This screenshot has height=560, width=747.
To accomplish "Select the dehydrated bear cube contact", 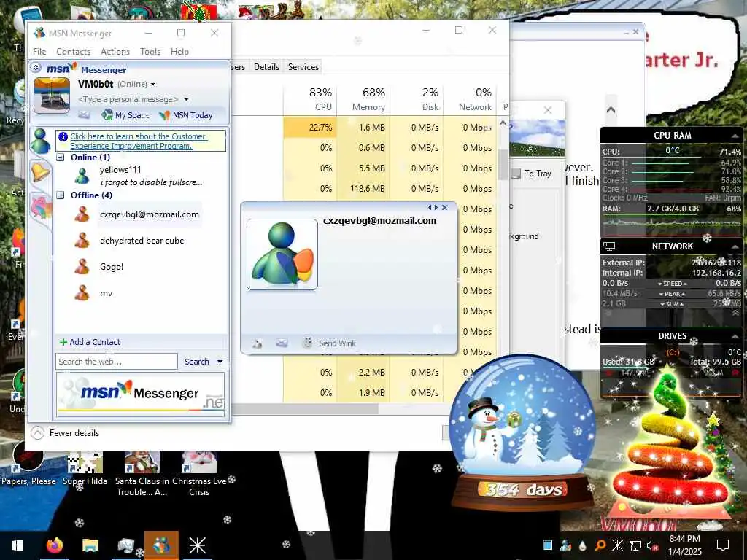I will coord(141,241).
